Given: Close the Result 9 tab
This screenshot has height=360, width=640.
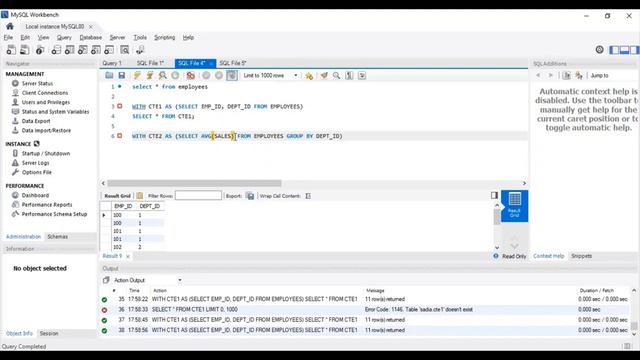Looking at the screenshot, I should 128,256.
